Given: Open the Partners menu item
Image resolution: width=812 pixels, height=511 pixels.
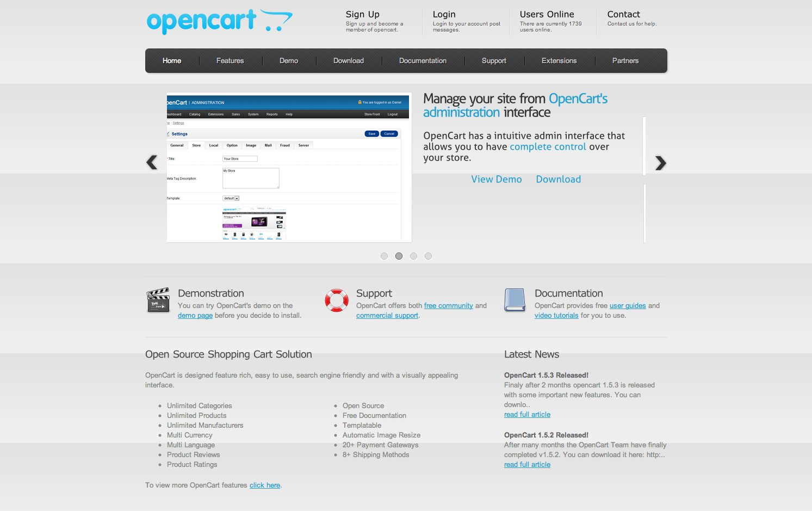Looking at the screenshot, I should (625, 61).
